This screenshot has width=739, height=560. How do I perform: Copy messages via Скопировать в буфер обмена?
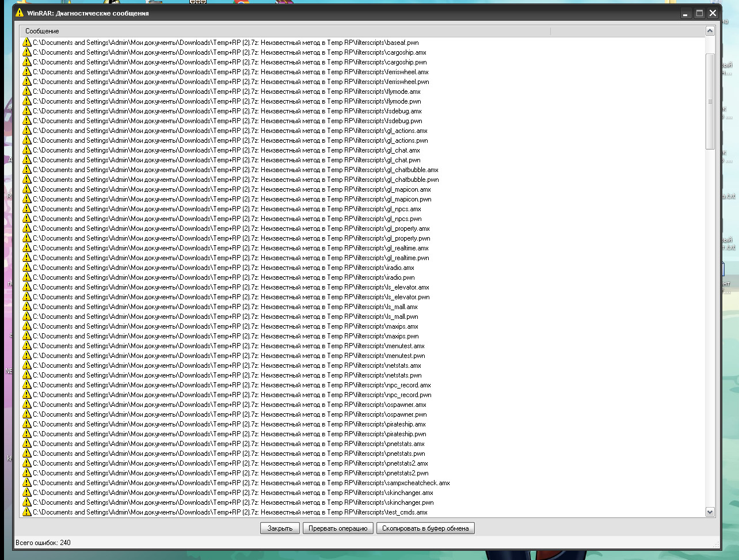pos(426,528)
